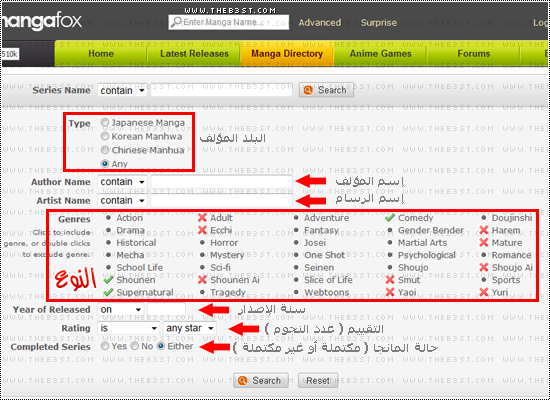Click the Mangafox logo
Image resolution: width=550 pixels, height=400 pixels.
coord(41,22)
